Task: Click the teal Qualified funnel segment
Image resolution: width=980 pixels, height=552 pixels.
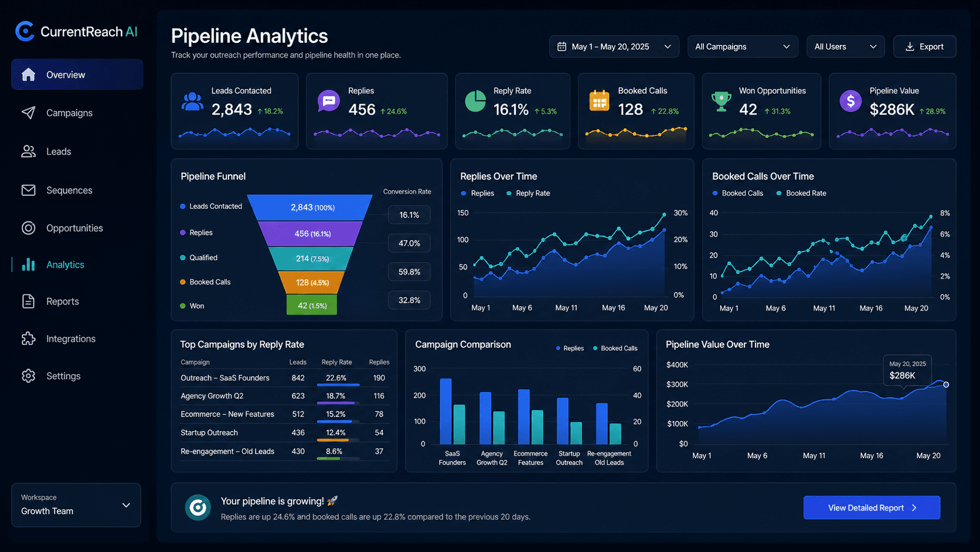Action: pos(311,259)
